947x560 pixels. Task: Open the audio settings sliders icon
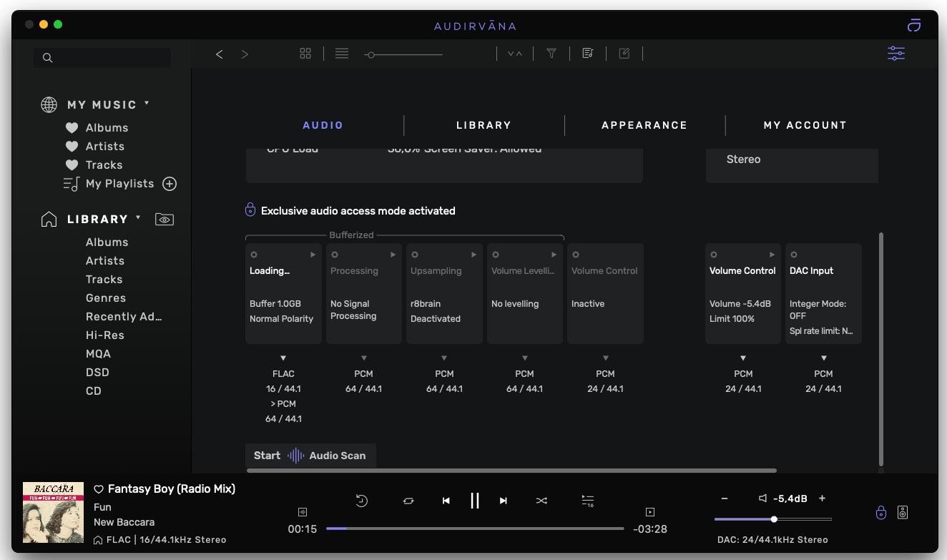point(896,54)
